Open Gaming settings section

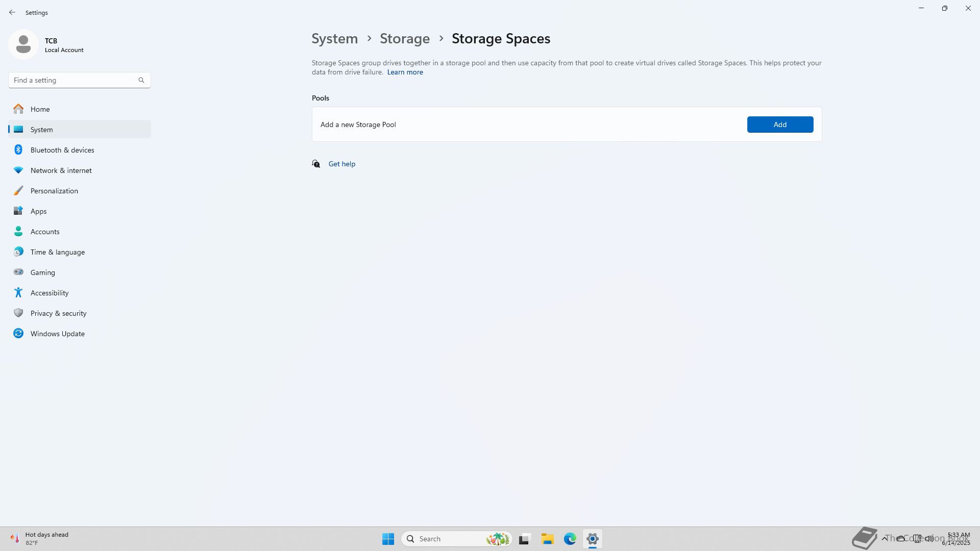coord(42,272)
